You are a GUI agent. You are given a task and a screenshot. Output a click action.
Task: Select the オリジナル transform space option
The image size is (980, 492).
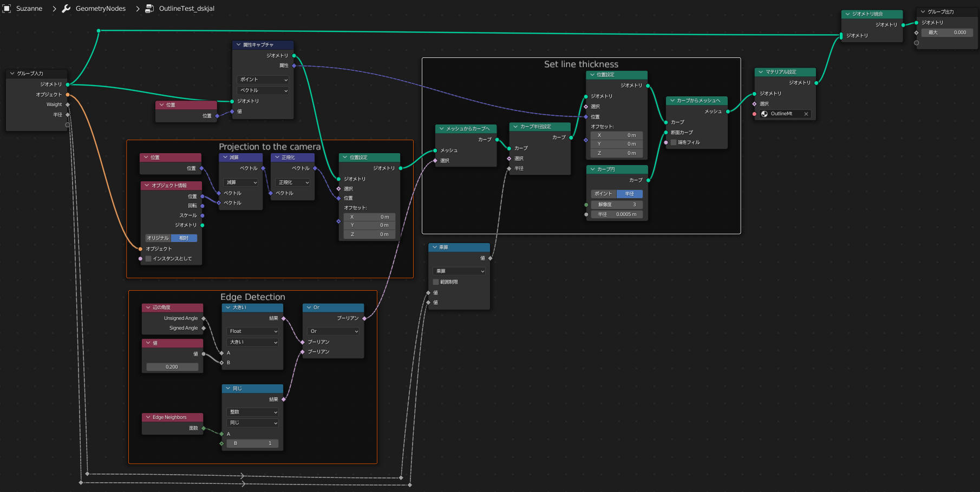(158, 238)
